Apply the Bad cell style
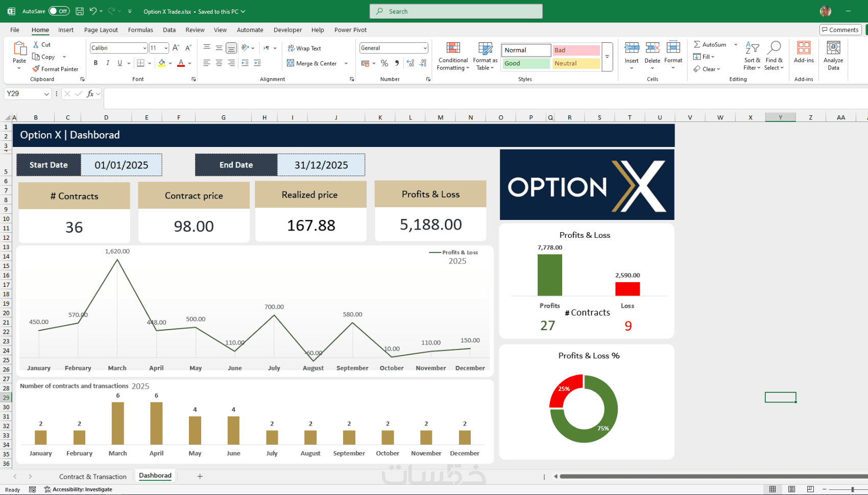 coord(575,50)
